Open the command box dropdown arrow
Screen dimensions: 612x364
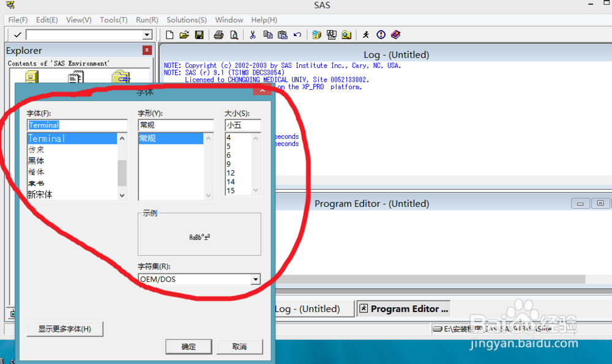[147, 35]
